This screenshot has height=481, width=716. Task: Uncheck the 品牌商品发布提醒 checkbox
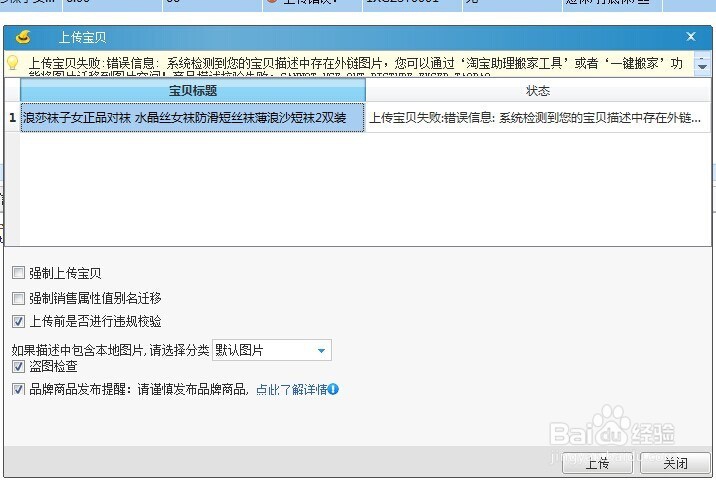pos(18,389)
